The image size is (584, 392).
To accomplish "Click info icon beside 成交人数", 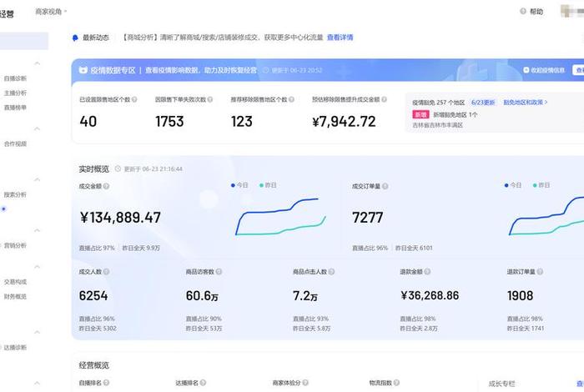I will [106, 272].
